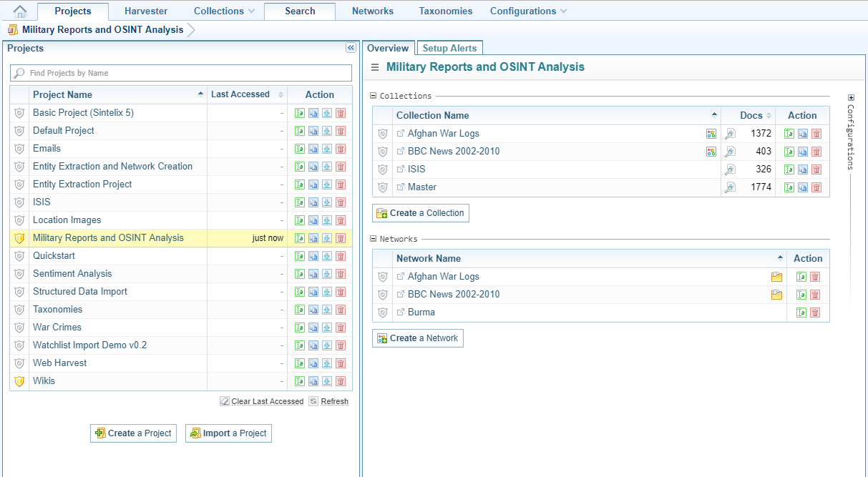This screenshot has width=868, height=477.
Task: Switch to the Setup Alerts tab
Action: click(x=449, y=48)
